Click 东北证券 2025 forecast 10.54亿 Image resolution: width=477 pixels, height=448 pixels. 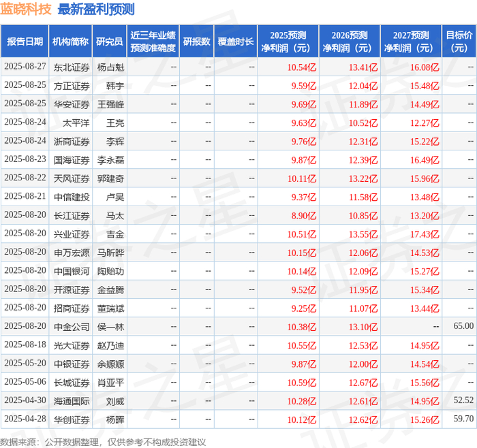tap(302, 67)
